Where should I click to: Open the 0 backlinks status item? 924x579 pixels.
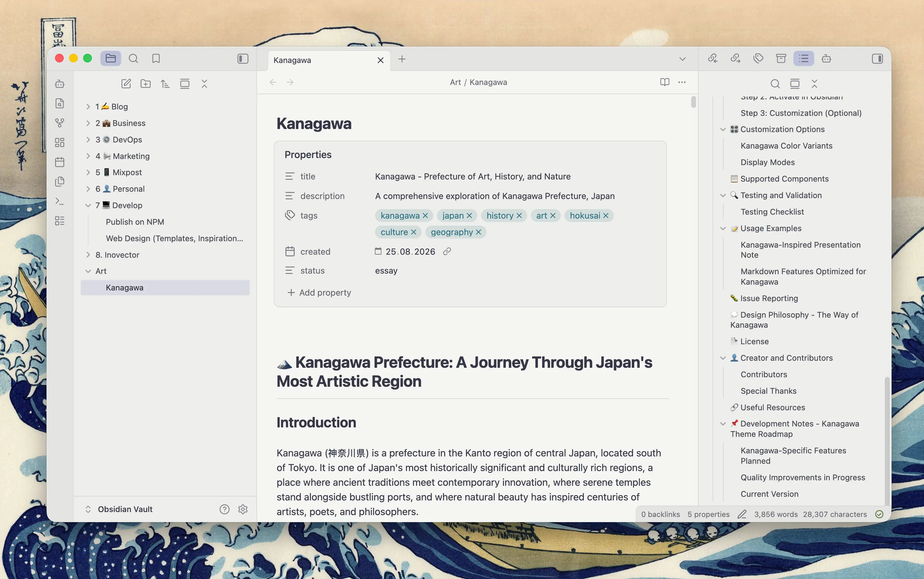661,514
